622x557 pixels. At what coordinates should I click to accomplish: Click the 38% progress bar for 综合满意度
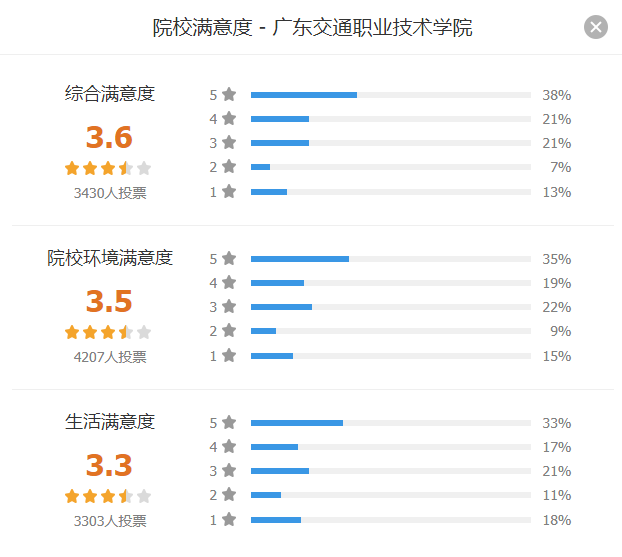pos(391,95)
